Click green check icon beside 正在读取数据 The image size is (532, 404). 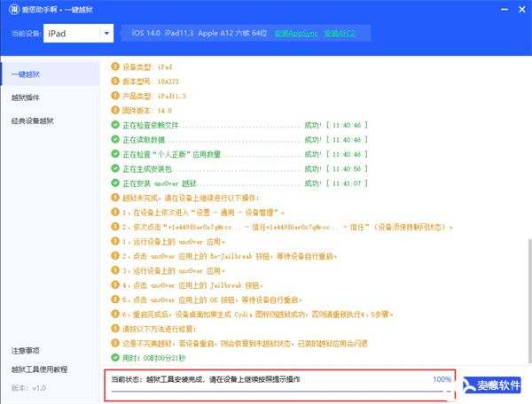coord(114,139)
